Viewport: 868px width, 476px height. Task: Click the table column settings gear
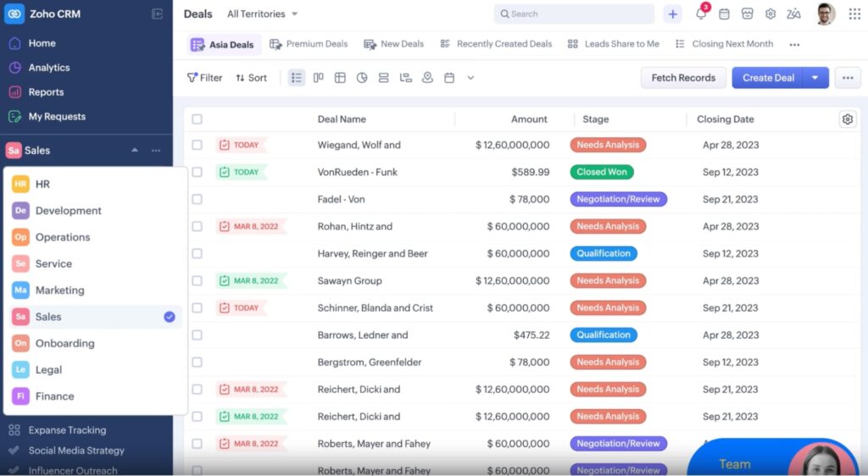847,119
